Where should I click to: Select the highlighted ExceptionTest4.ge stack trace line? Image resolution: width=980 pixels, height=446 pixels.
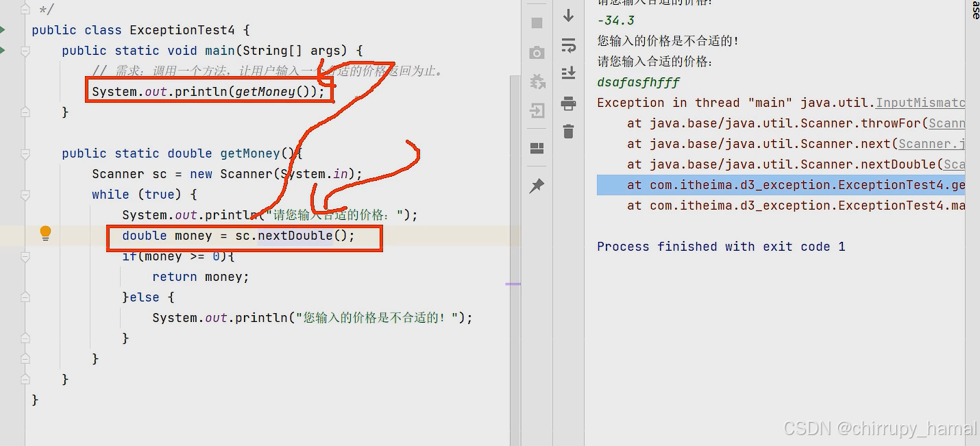coord(781,185)
